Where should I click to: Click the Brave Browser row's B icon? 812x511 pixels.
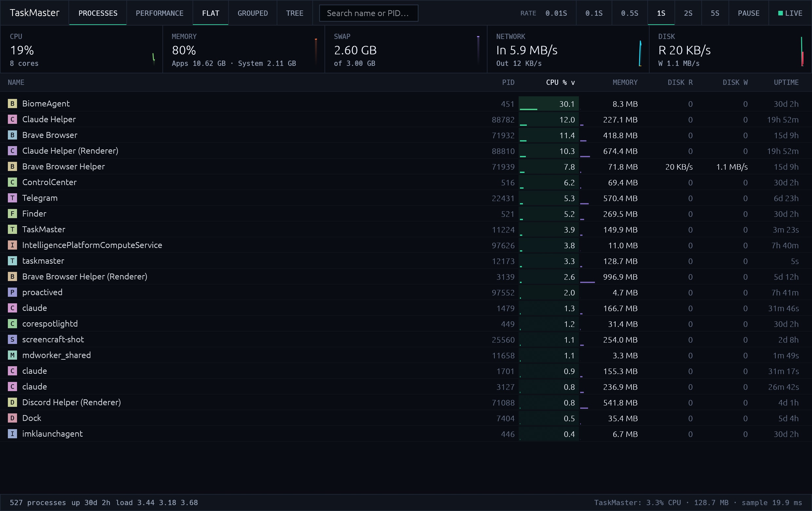coord(12,135)
